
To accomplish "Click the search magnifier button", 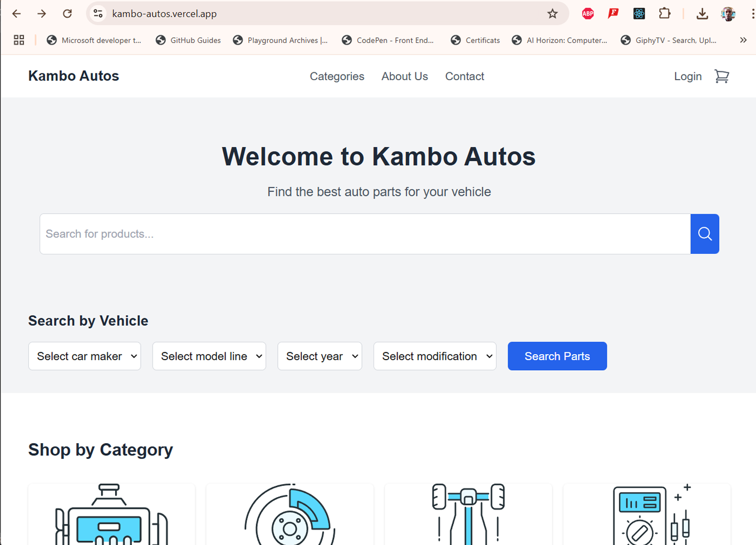I will [704, 233].
